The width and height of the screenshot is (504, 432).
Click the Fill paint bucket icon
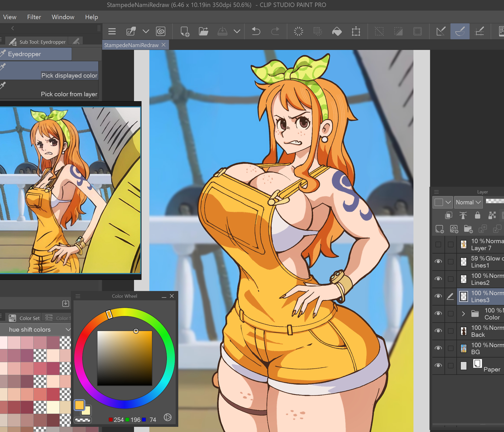coord(337,32)
